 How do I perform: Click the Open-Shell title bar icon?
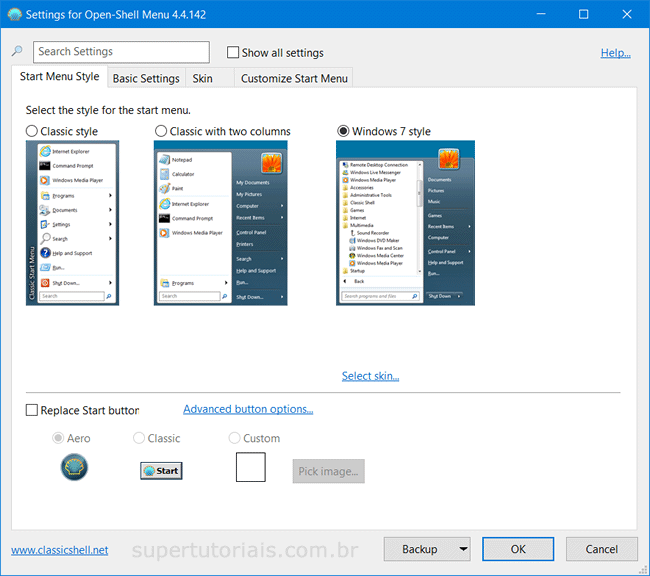[15, 14]
